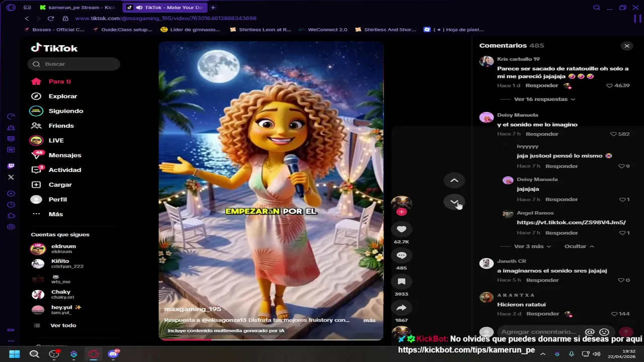The width and height of the screenshot is (644, 362).
Task: Open Guide:Class setup bookmark
Action: click(x=122, y=30)
